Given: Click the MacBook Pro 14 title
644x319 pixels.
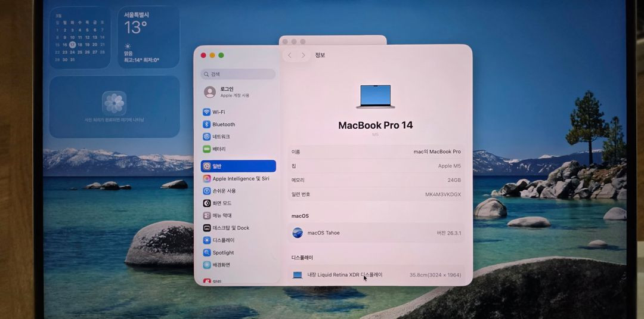Looking at the screenshot, I should pyautogui.click(x=376, y=125).
